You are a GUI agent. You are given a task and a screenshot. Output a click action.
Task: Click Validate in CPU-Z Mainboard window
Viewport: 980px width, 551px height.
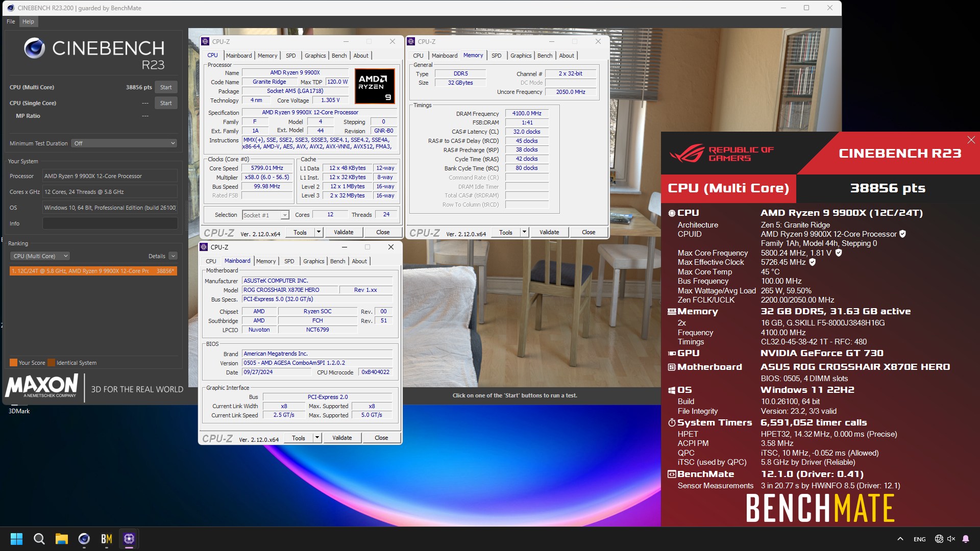[342, 438]
